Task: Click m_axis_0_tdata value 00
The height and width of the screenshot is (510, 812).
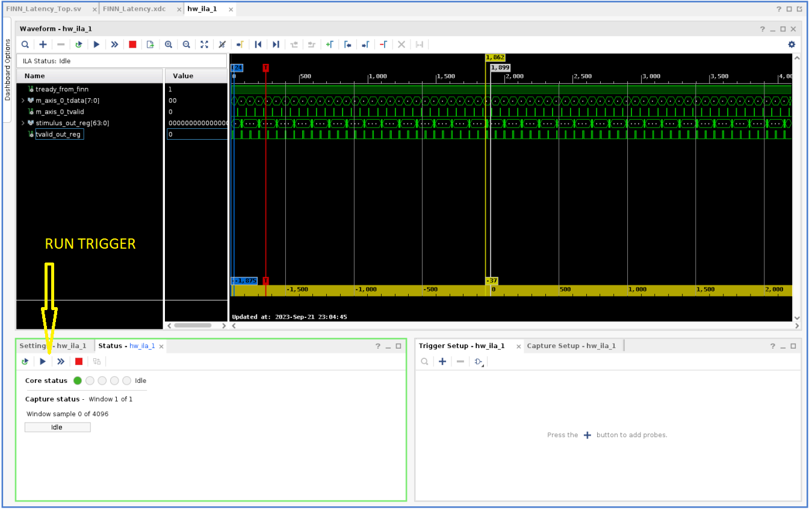Action: pos(173,101)
